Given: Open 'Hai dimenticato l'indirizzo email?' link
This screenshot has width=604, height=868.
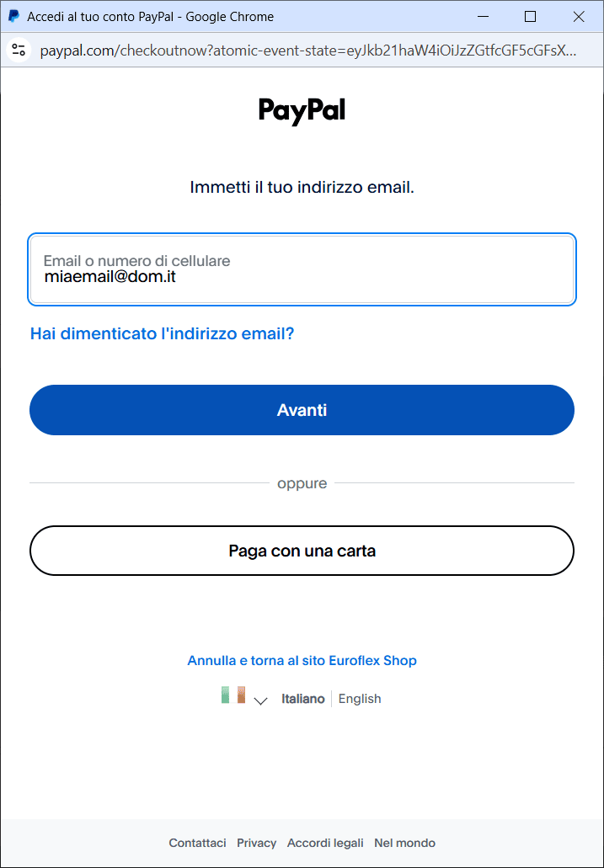Looking at the screenshot, I should [x=162, y=333].
